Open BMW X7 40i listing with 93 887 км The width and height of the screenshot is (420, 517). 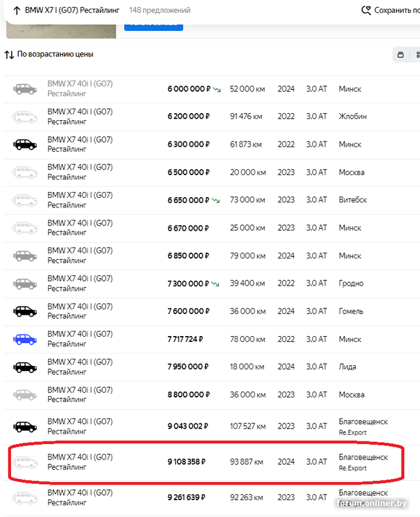(x=79, y=462)
